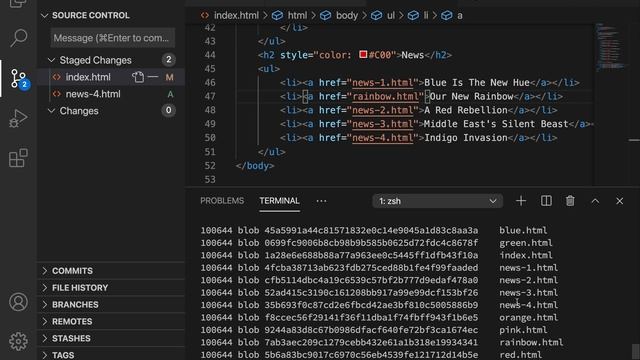Click 'blue.html' in terminal output
This screenshot has width=640, height=360.
pyautogui.click(x=523, y=230)
